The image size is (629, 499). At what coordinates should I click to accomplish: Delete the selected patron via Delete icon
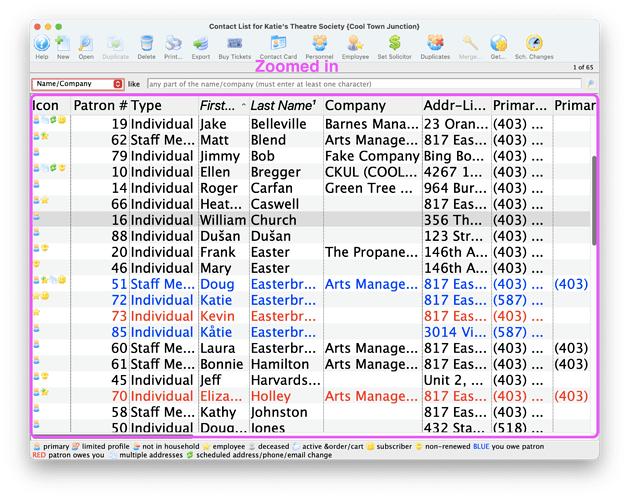(x=146, y=43)
